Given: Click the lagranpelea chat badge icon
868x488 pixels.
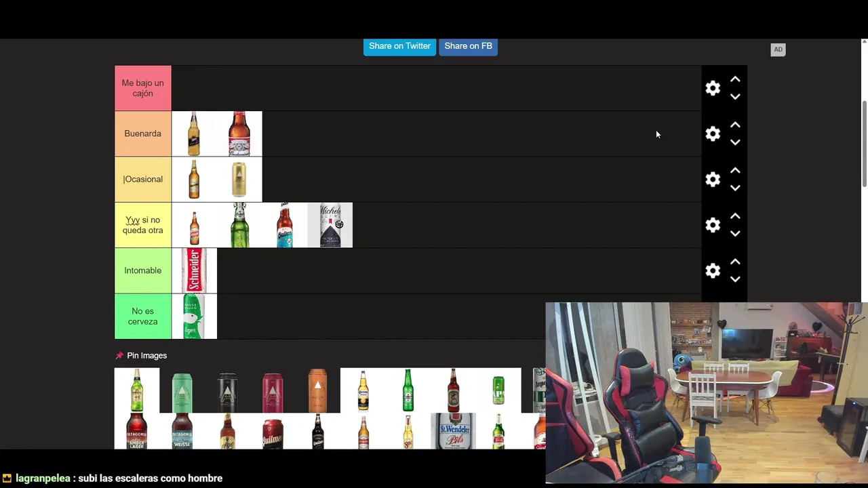Looking at the screenshot, I should 7,478.
